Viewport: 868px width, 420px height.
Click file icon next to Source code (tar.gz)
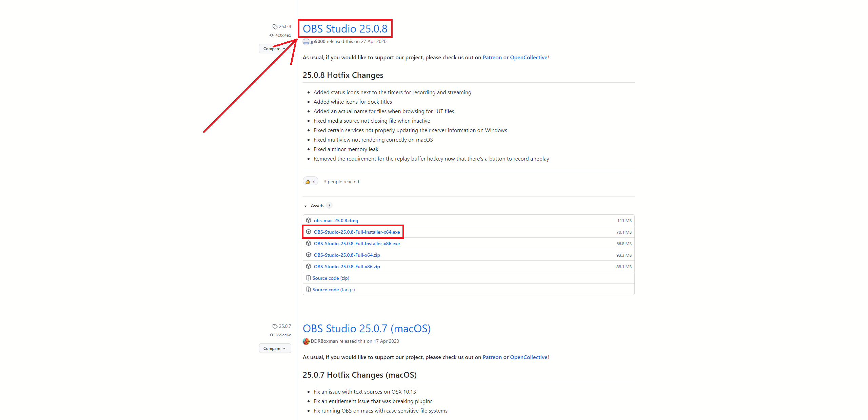[308, 290]
